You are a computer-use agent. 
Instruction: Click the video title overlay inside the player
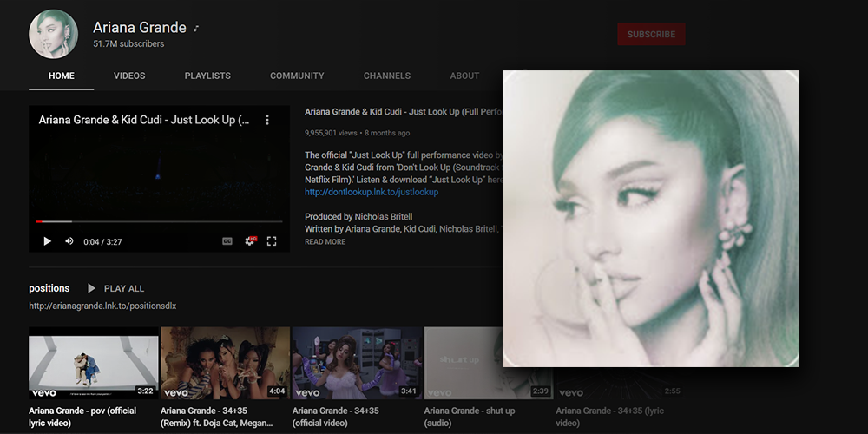[144, 120]
